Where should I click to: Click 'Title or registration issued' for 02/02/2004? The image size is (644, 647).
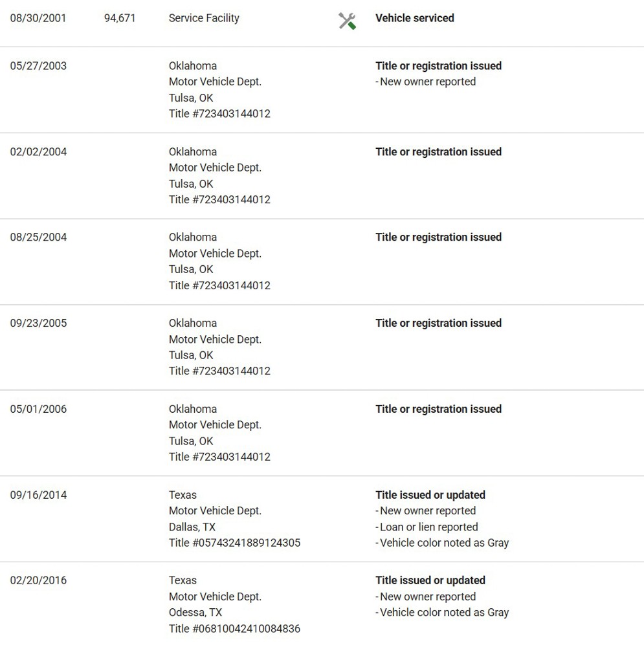coord(438,152)
